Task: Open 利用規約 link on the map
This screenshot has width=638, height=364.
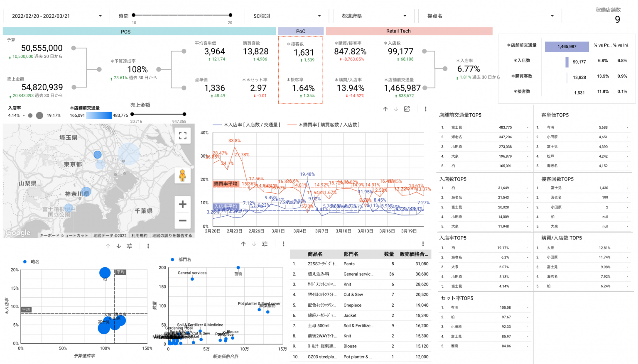Action: 139,235
